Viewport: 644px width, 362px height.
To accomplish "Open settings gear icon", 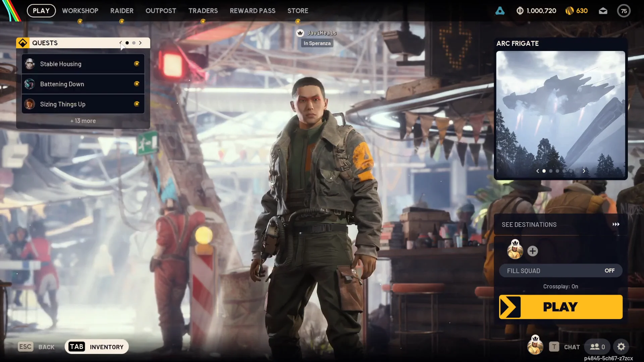I will [621, 347].
